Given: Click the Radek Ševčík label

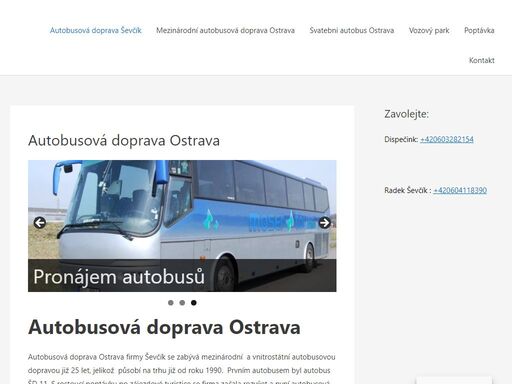Looking at the screenshot, I should [x=408, y=190].
